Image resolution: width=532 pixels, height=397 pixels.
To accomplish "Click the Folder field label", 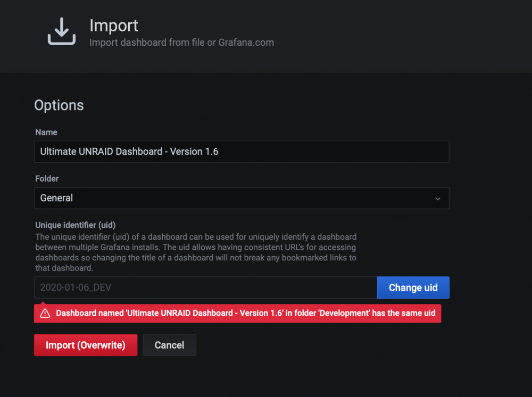I will (x=47, y=179).
